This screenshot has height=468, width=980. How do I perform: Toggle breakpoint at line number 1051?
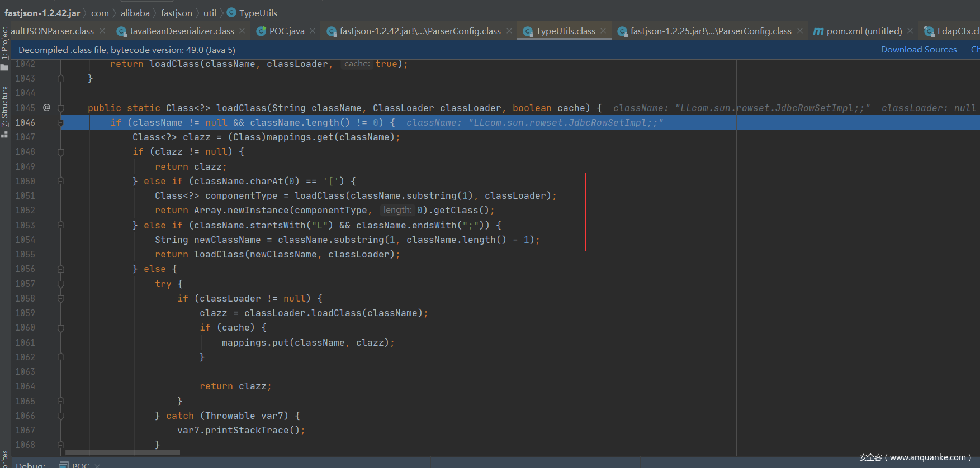(x=25, y=195)
